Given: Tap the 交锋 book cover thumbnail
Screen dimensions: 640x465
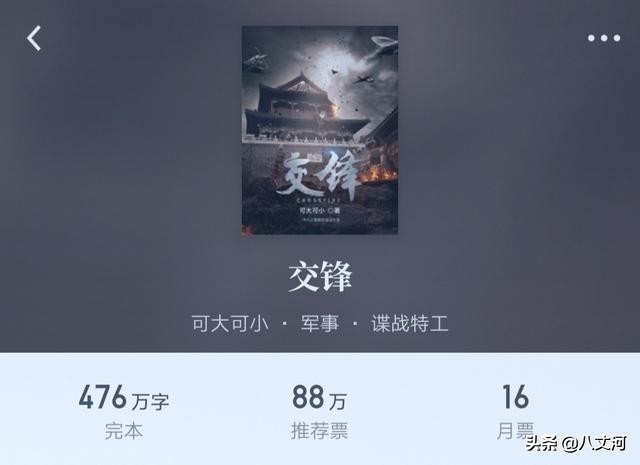Looking at the screenshot, I should click(x=320, y=130).
